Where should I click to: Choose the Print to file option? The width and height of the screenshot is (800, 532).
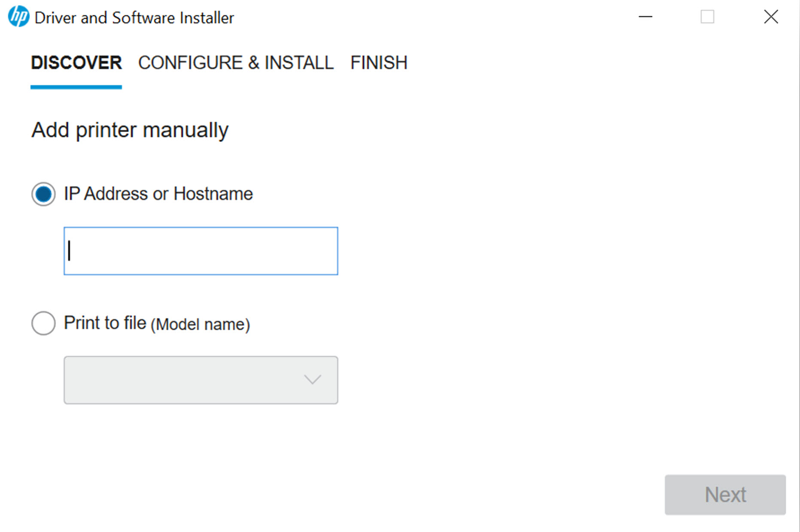point(43,323)
